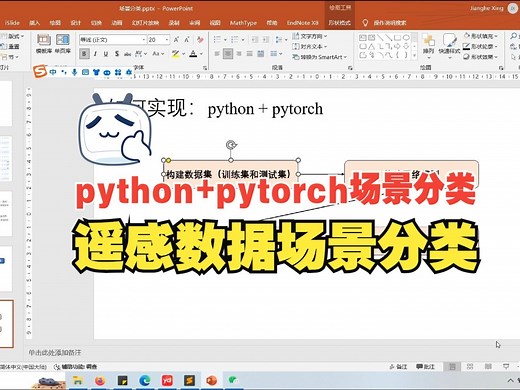520x390 pixels.
Task: Click iSlide template library icon
Action: [x=44, y=44]
